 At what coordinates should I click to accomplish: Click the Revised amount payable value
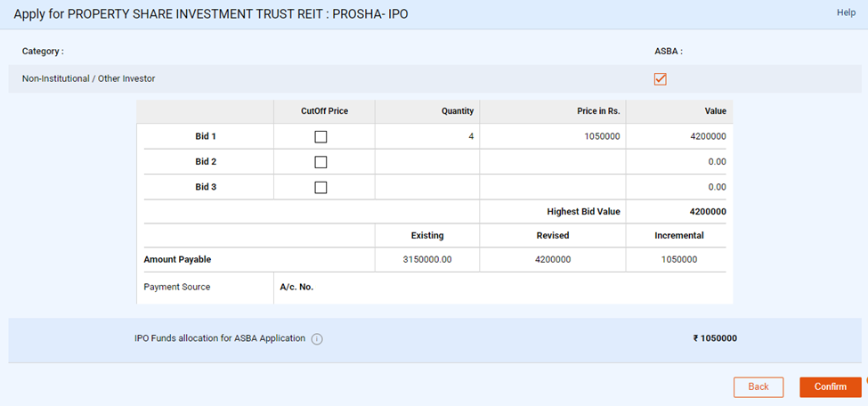pos(552,260)
